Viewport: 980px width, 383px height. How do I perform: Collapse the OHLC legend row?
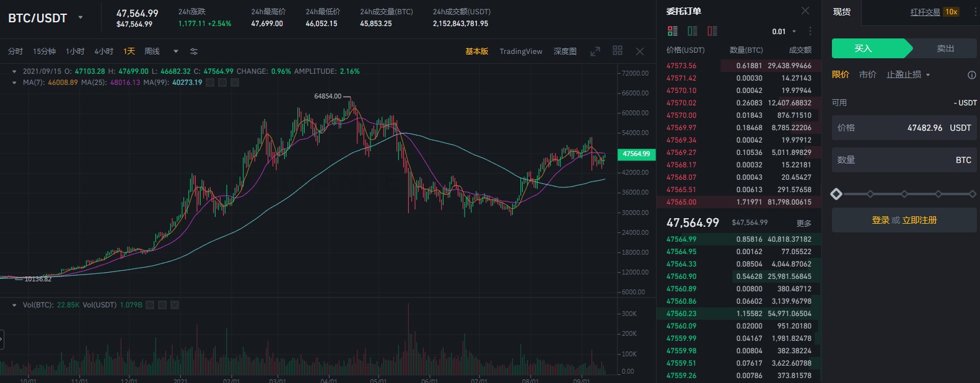(x=14, y=72)
